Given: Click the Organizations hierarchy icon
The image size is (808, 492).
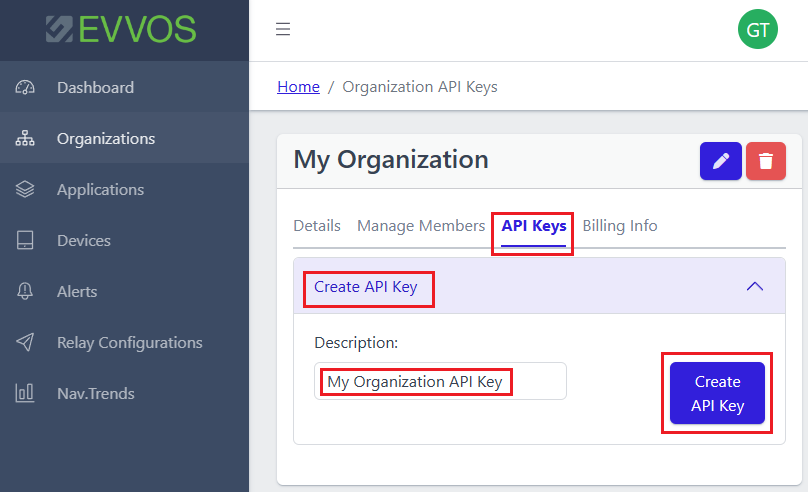Looking at the screenshot, I should coord(25,139).
